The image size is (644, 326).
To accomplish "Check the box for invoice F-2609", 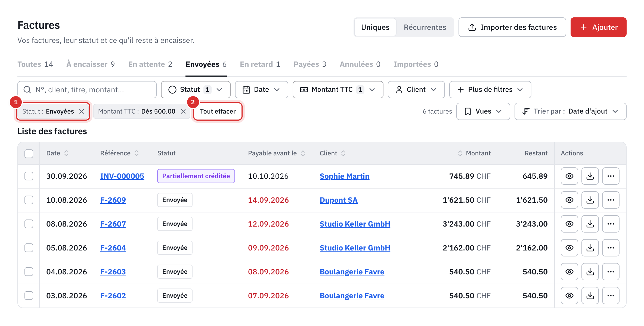I will point(29,200).
